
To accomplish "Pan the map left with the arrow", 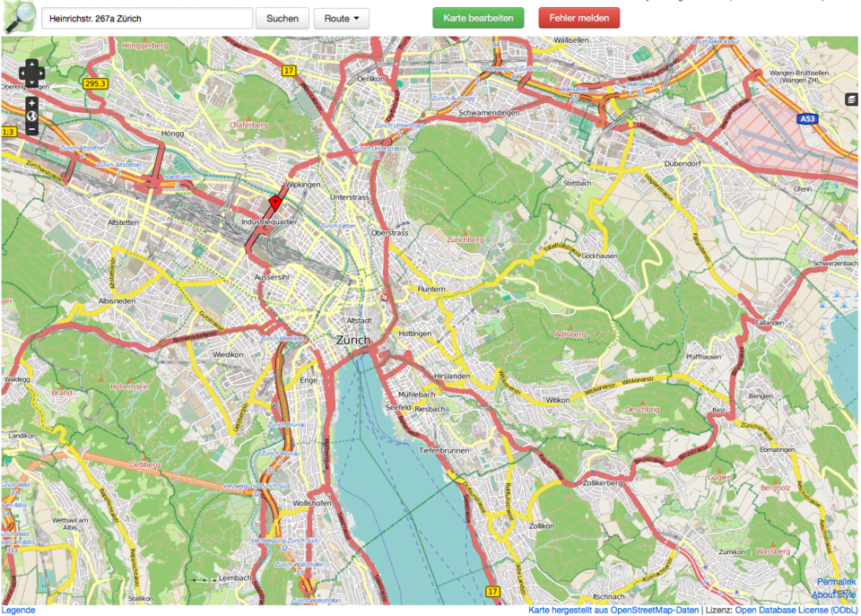I will 22,74.
